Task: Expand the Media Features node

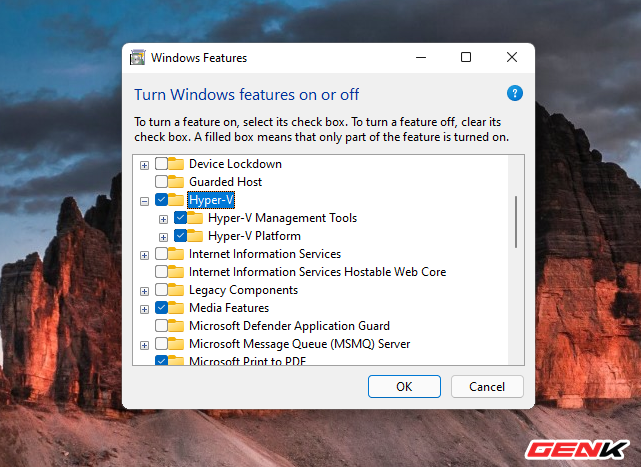Action: (144, 309)
